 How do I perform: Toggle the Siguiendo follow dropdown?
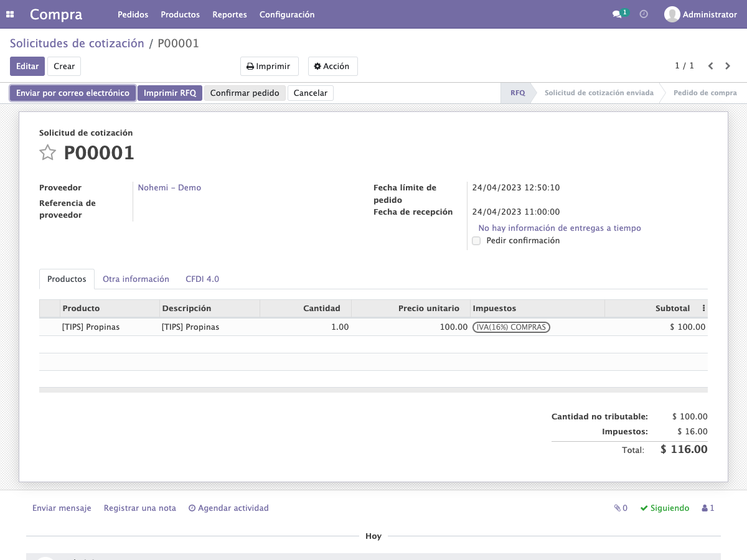[x=664, y=508]
